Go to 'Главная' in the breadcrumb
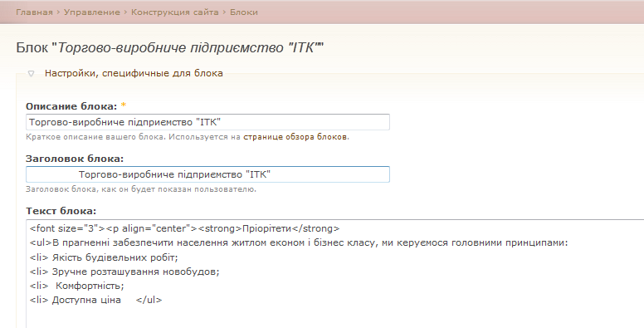Screen dimensions: 644x328 point(35,12)
